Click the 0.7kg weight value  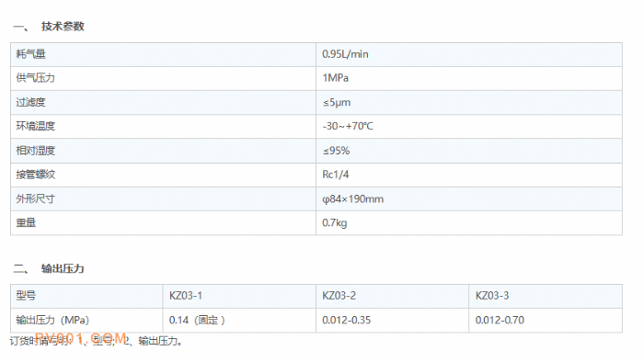[334, 223]
